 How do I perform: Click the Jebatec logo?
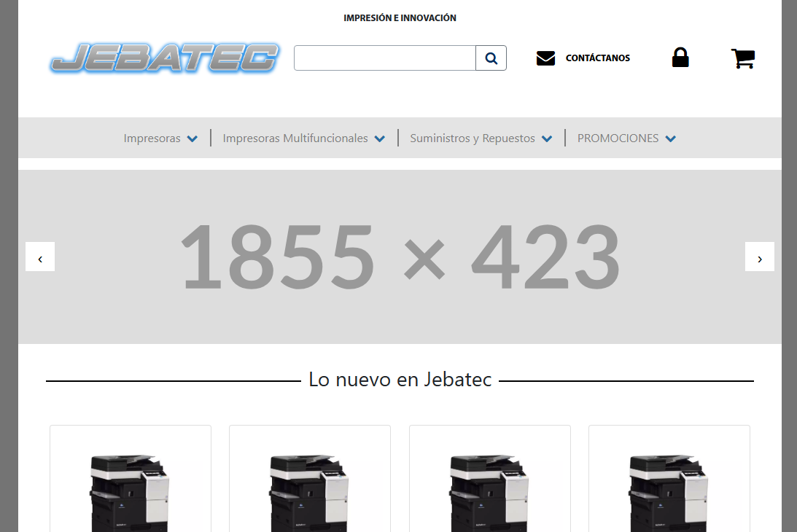pos(165,58)
